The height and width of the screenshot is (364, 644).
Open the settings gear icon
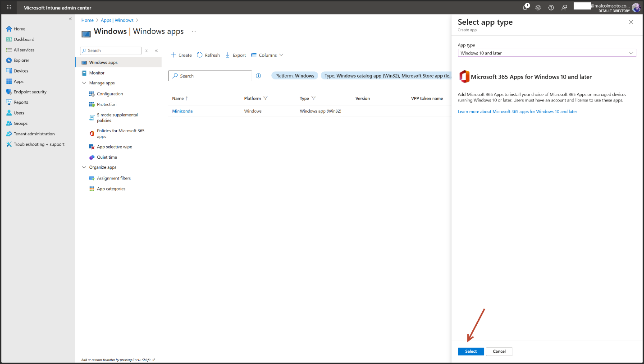click(538, 8)
